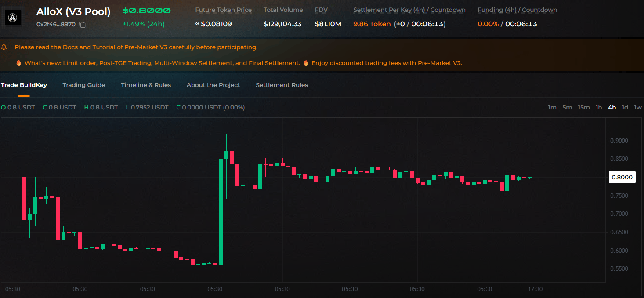The image size is (644, 298).
Task: Click the AlloX project logo icon
Action: tap(13, 18)
